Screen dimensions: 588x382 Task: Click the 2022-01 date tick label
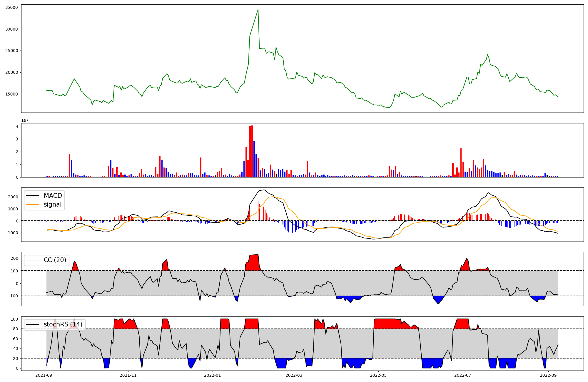[212, 375]
